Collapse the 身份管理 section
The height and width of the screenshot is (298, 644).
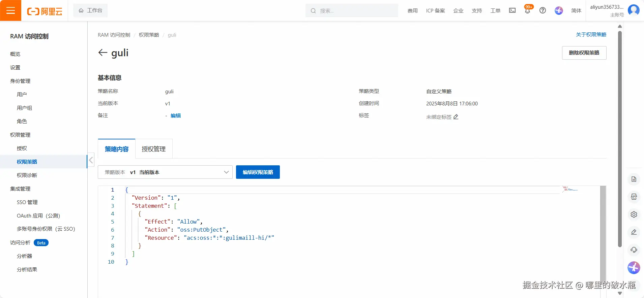click(x=20, y=81)
